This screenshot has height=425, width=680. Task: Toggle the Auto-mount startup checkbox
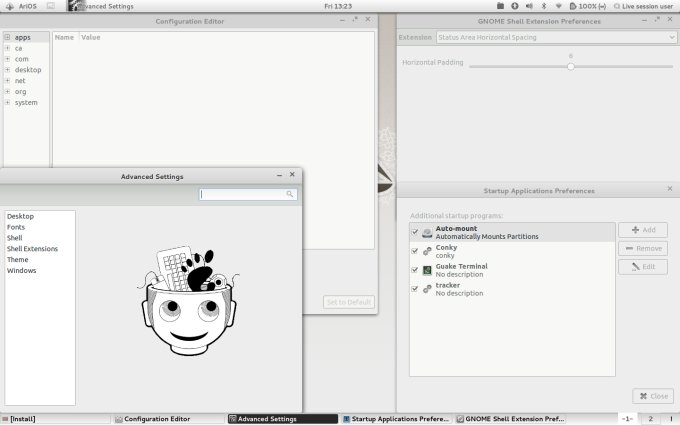coord(415,232)
